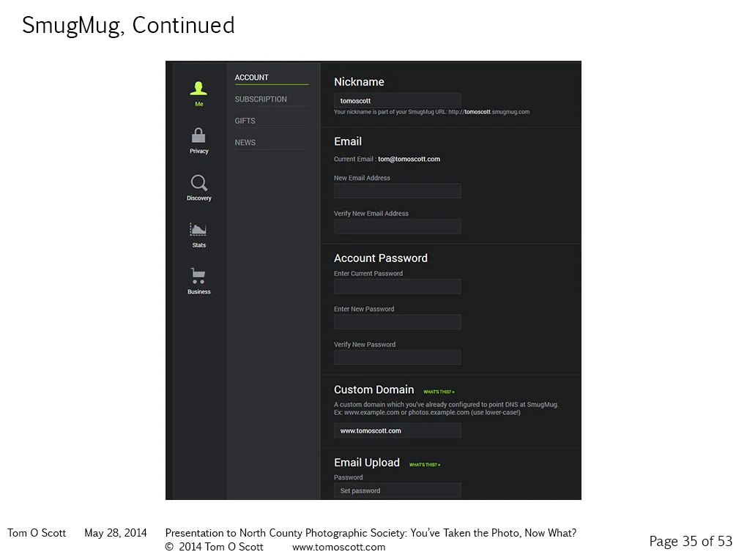Click the SmugMug, Continued slide title
This screenshot has height=560, width=747.
pos(128,25)
